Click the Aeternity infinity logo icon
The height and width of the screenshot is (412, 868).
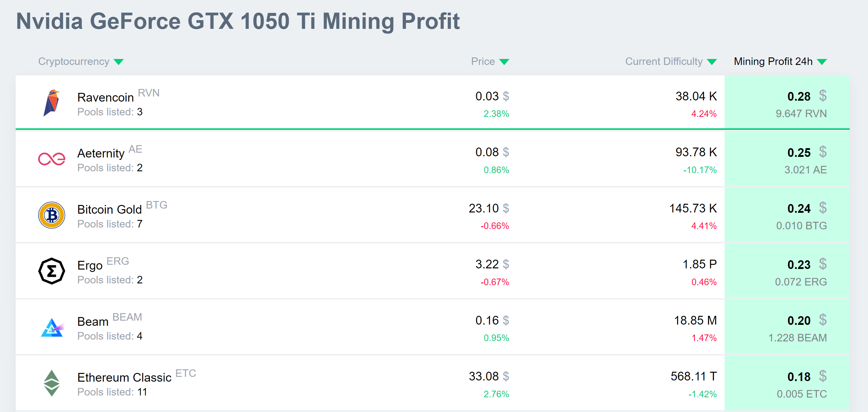pyautogui.click(x=52, y=158)
